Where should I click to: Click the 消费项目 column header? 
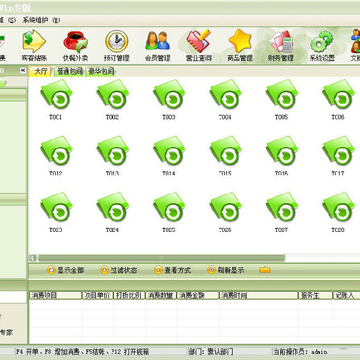(56, 295)
